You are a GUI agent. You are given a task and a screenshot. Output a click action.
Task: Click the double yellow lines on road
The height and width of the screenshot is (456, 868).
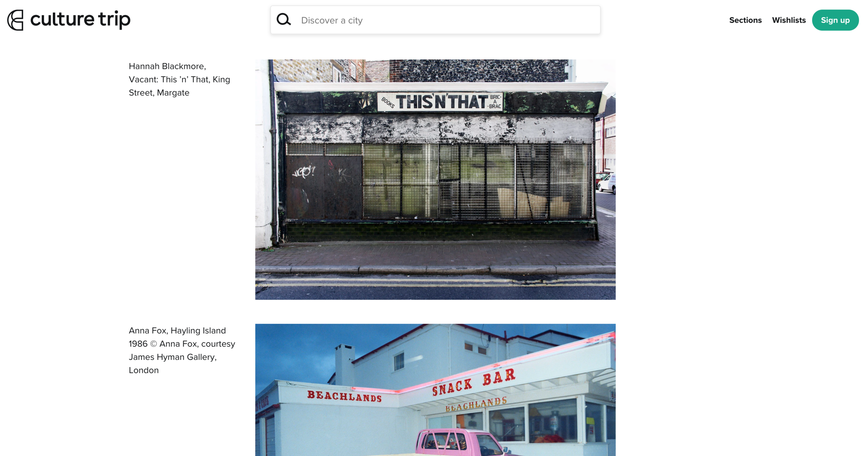pyautogui.click(x=435, y=282)
